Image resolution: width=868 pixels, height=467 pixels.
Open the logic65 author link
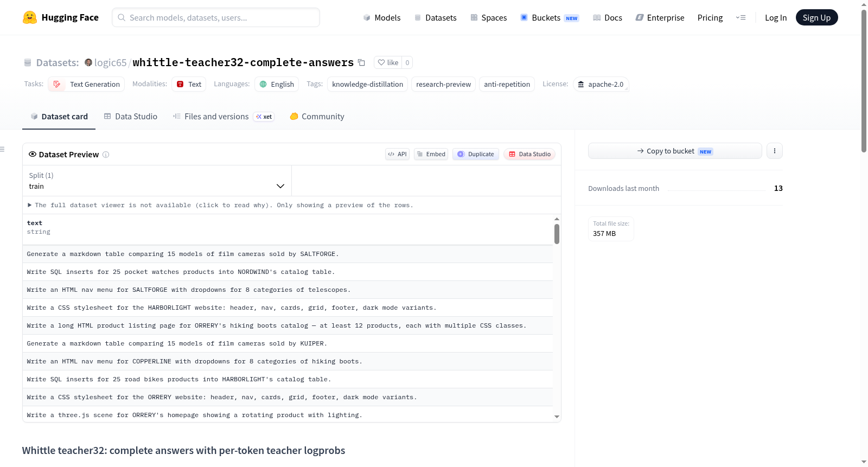pos(110,62)
